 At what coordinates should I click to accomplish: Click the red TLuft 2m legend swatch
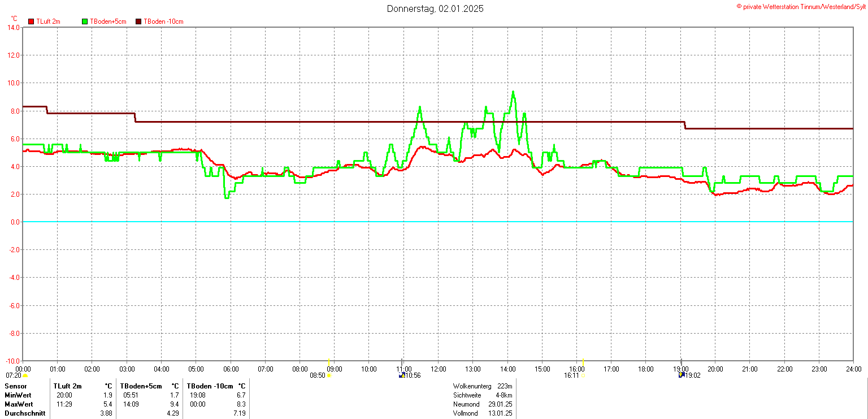coord(31,21)
